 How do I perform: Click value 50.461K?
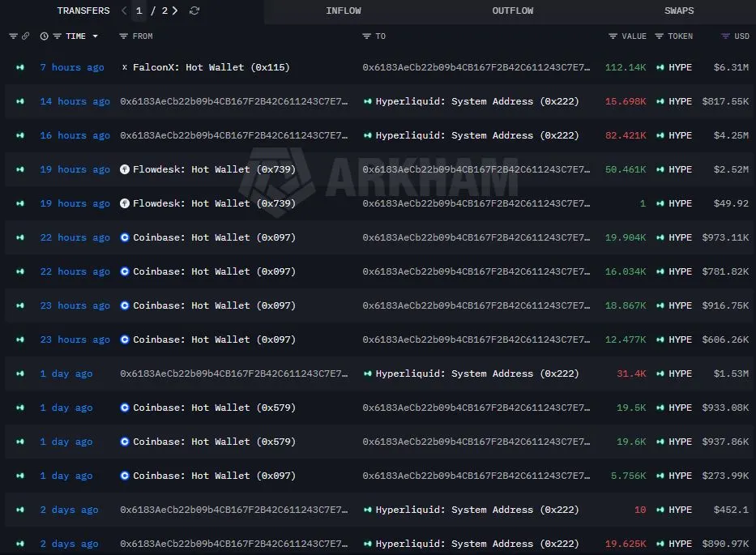click(x=626, y=169)
